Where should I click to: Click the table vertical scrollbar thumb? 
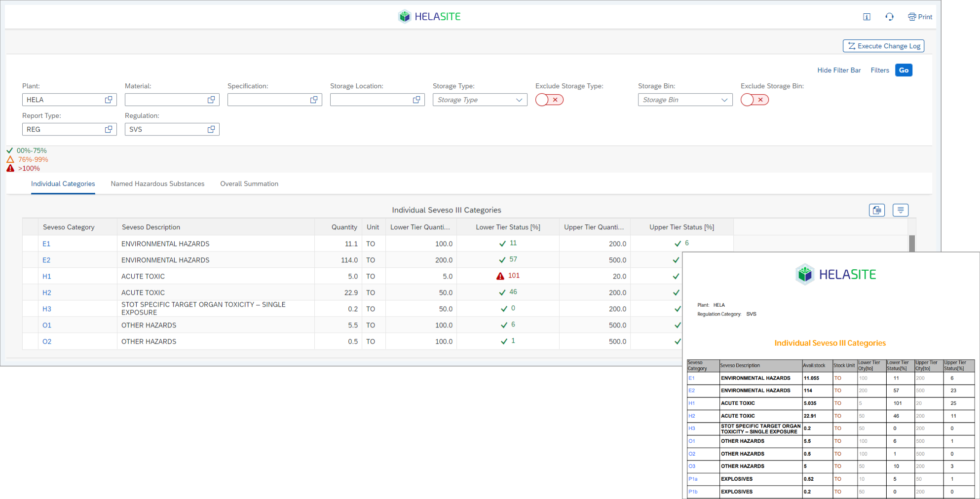(912, 244)
